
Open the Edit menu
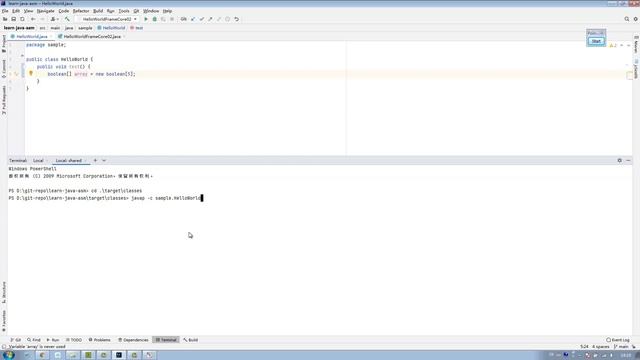[x=16, y=11]
